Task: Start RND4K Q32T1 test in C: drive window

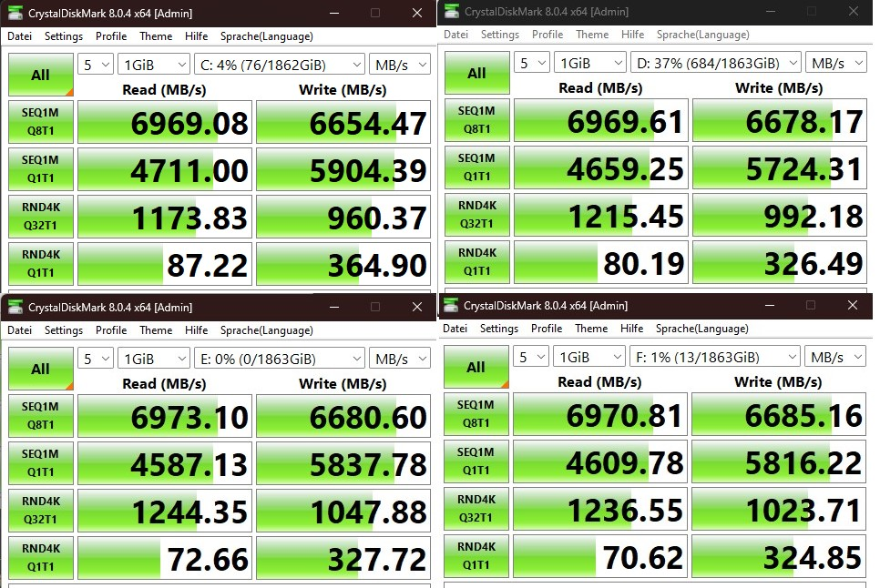Action: (41, 217)
